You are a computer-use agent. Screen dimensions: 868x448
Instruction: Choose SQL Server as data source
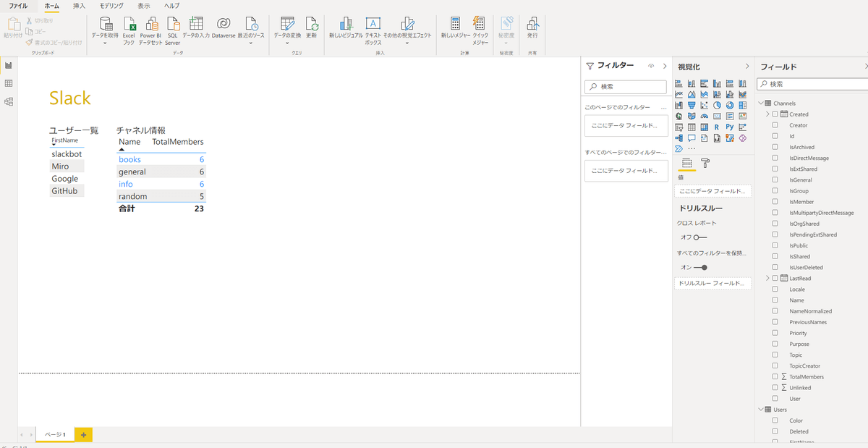pos(172,30)
